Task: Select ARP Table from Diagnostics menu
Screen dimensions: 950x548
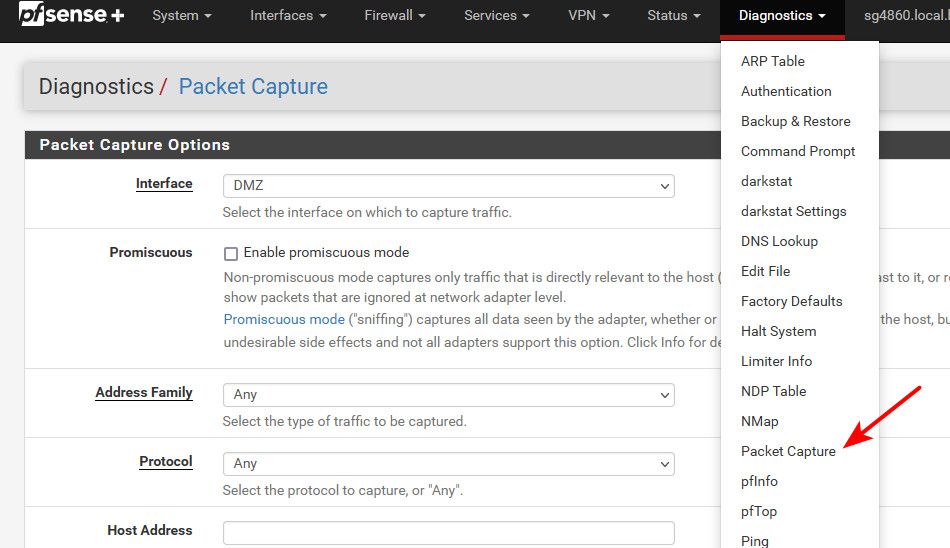Action: point(772,61)
